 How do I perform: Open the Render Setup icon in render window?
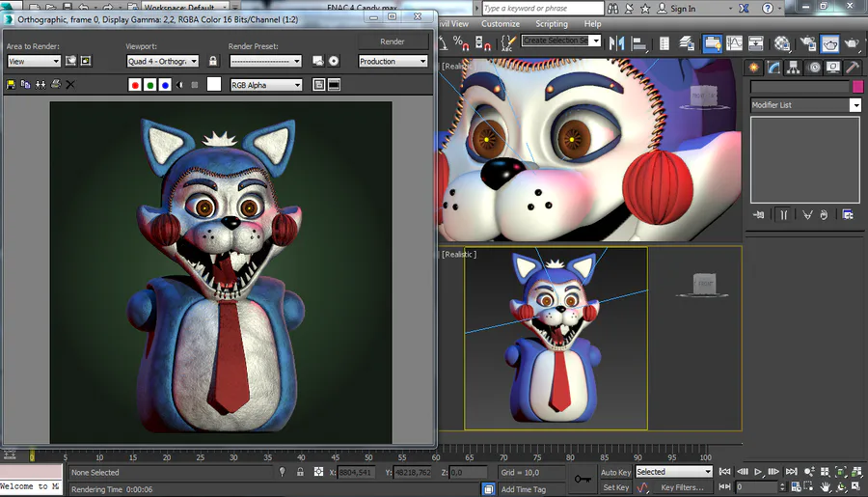coord(317,61)
